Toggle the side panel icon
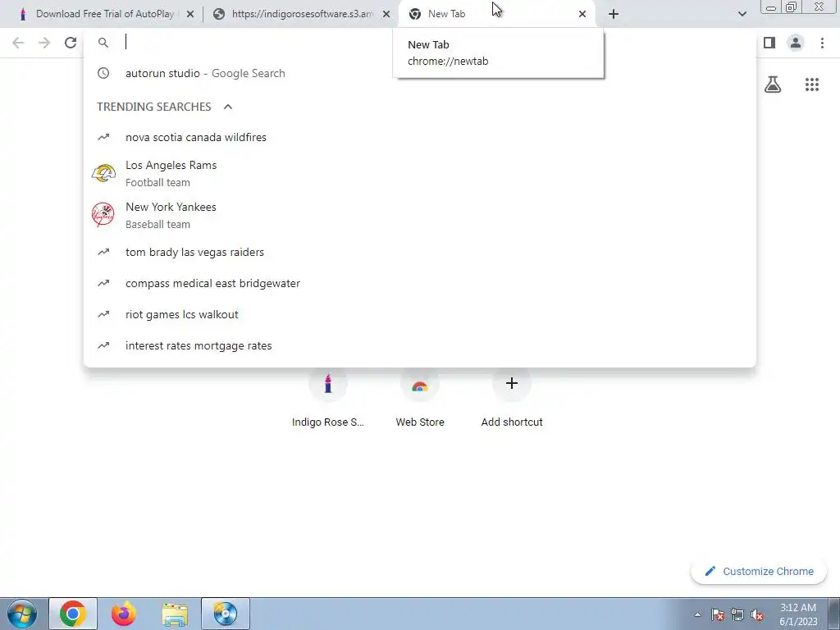Image resolution: width=840 pixels, height=630 pixels. 769,43
